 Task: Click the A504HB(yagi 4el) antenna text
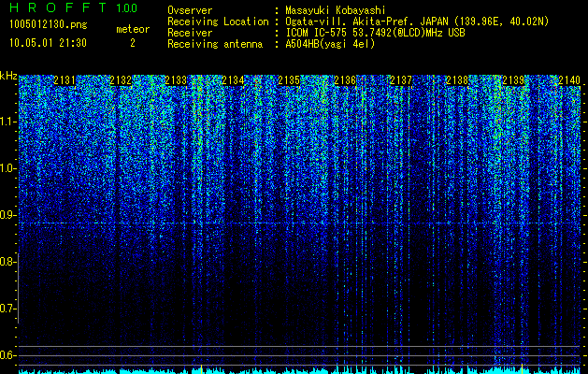[330, 44]
